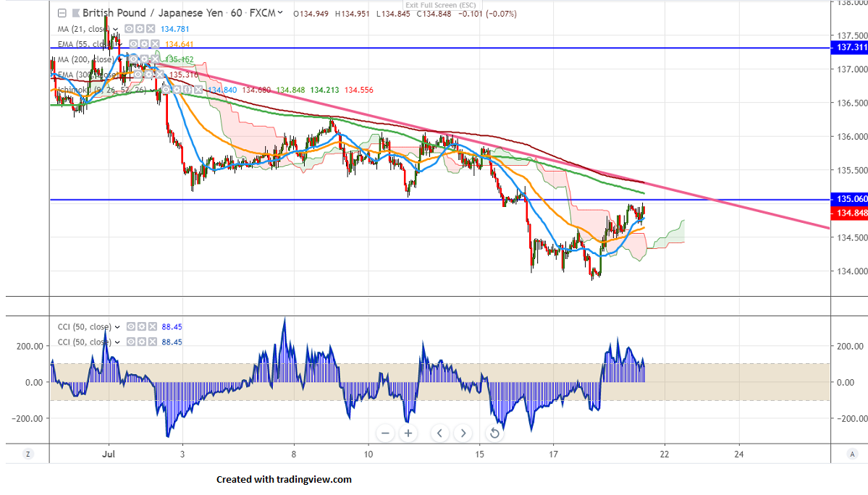Remove the second CCI (50, close) indicator
Screen dimensions: 868x495
(x=153, y=342)
